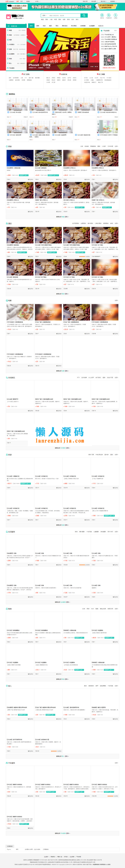The height and width of the screenshot is (868, 125).
Task: Open the 全部分类 category menu
Action: [x=16, y=26]
